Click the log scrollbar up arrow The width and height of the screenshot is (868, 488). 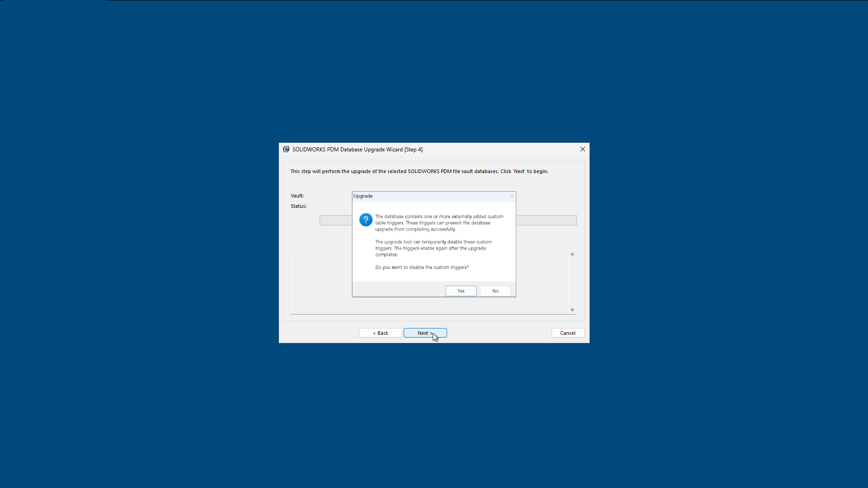(572, 254)
